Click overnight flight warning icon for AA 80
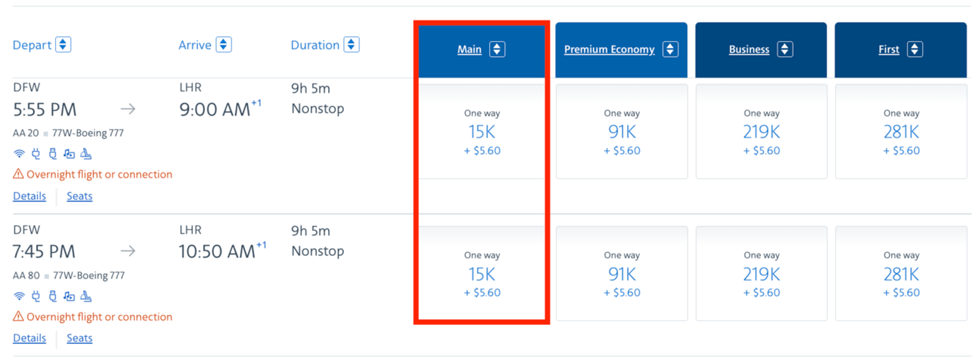The width and height of the screenshot is (980, 361). (x=18, y=317)
